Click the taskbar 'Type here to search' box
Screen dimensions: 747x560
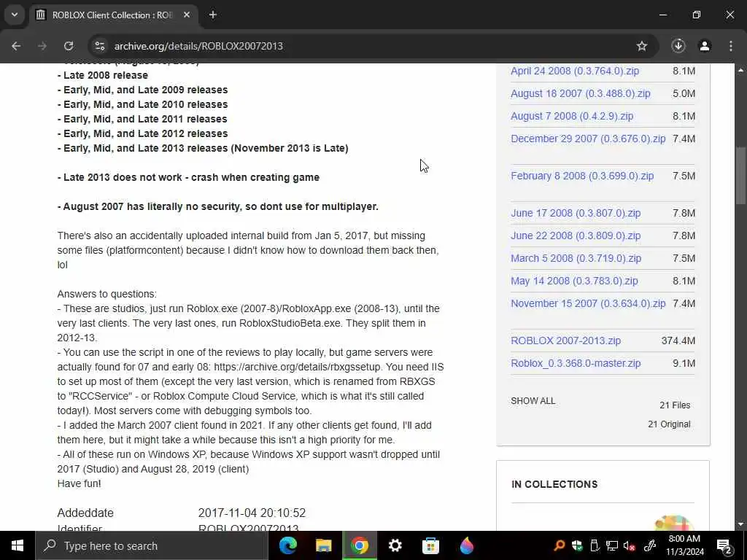(152, 545)
